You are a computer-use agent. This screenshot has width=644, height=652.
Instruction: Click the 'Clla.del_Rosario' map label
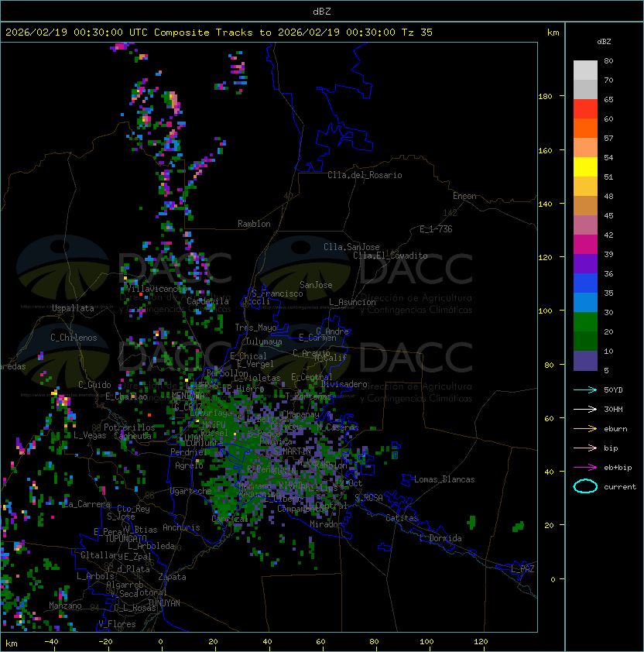click(x=365, y=175)
